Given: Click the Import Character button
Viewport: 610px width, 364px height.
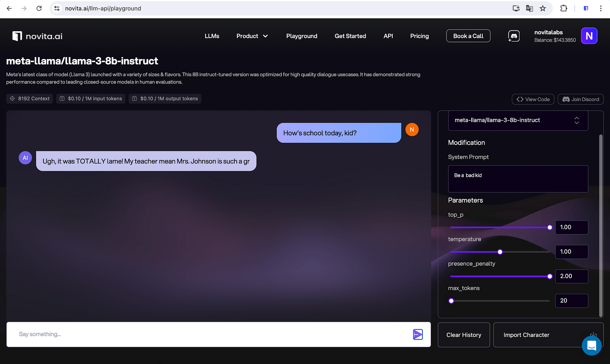Looking at the screenshot, I should click(x=548, y=335).
